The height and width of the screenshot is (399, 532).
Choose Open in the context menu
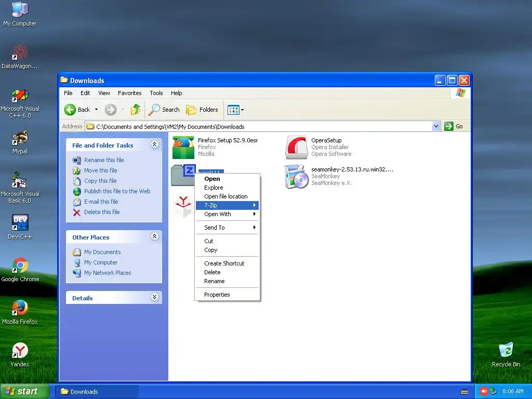227,179
